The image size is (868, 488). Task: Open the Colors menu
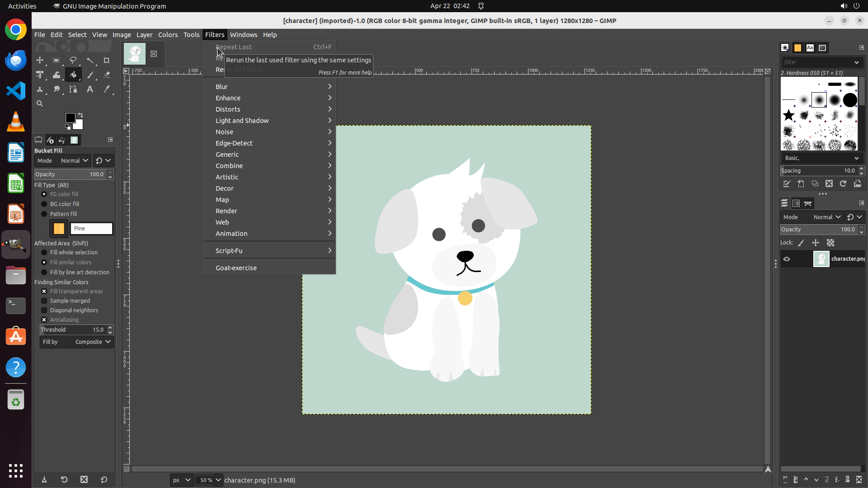point(168,34)
